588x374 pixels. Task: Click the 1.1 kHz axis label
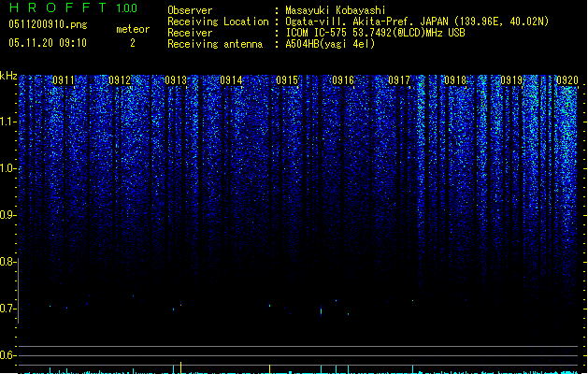coord(8,122)
